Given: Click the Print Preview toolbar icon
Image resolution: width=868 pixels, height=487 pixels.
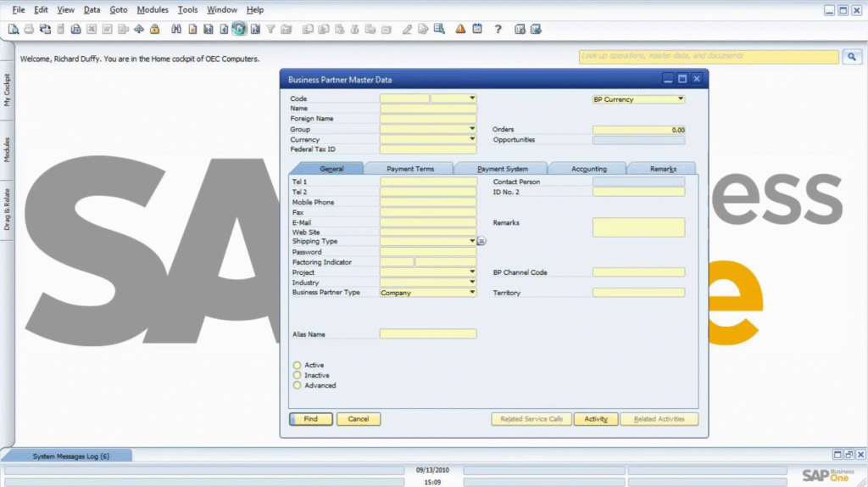Looking at the screenshot, I should click(14, 29).
